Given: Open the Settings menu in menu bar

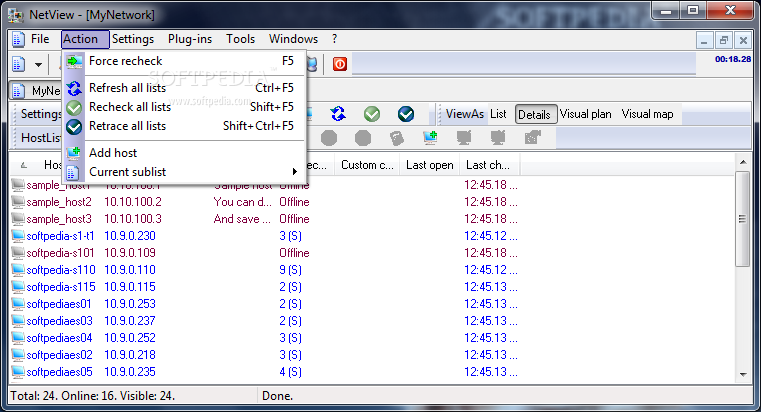Looking at the screenshot, I should pos(133,39).
